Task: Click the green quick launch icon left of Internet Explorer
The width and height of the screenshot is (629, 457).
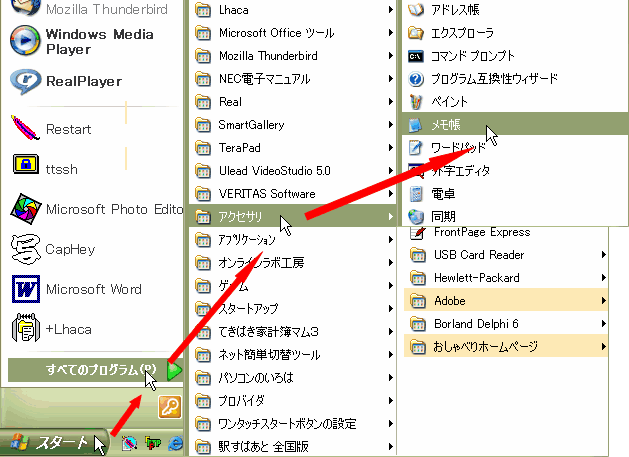Action: click(152, 443)
